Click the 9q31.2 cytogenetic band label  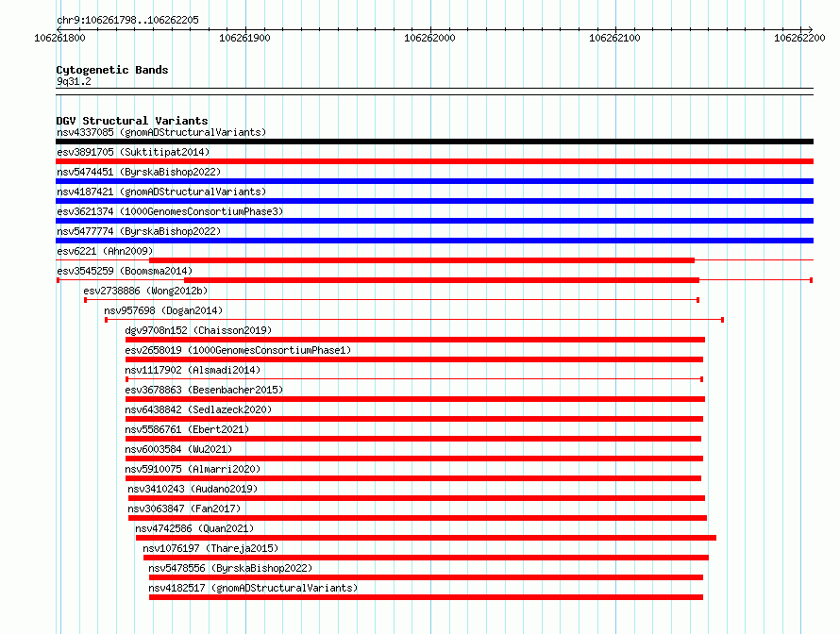point(74,81)
